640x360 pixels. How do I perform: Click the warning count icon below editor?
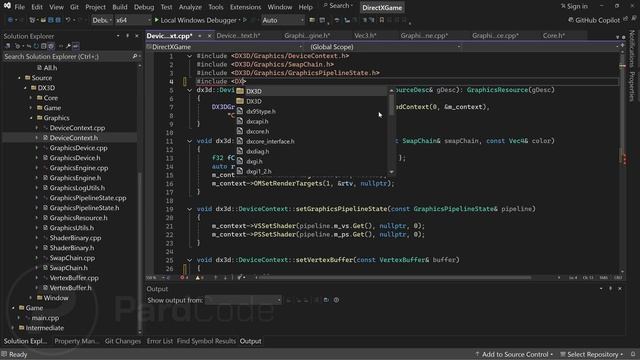200,278
